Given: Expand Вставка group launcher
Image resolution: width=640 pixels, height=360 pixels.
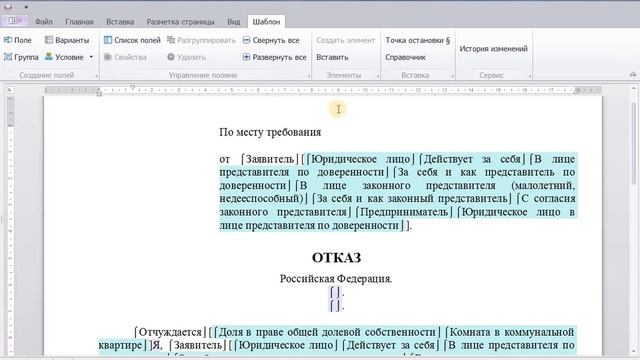Looking at the screenshot, I should click(x=453, y=76).
